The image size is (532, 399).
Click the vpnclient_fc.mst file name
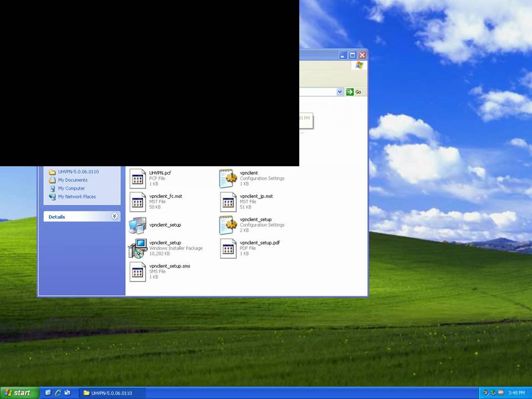pos(166,196)
